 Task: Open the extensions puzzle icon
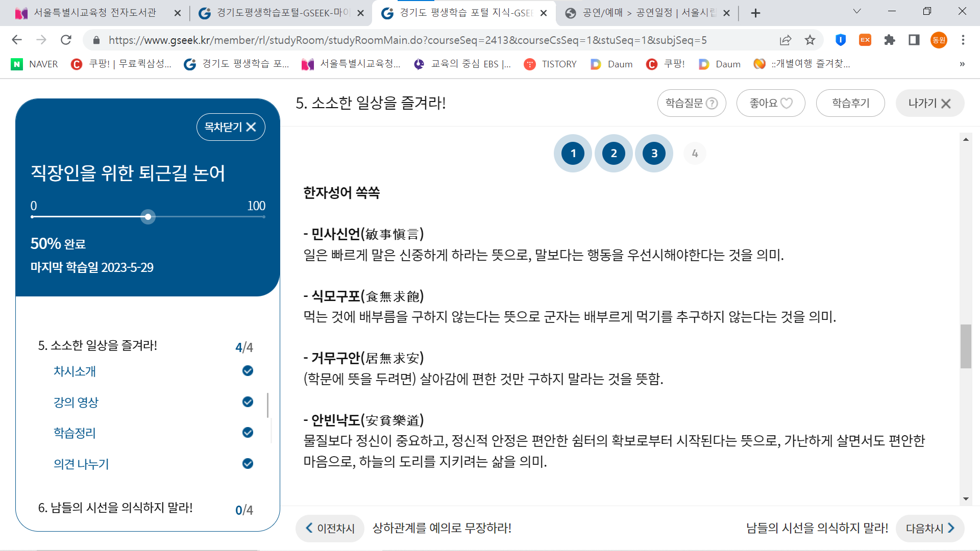[890, 40]
